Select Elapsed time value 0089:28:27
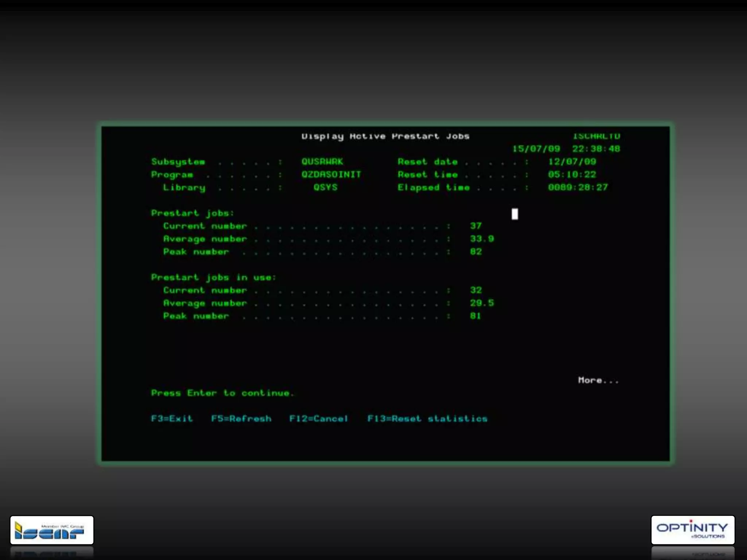Image resolution: width=747 pixels, height=560 pixels. click(x=578, y=187)
